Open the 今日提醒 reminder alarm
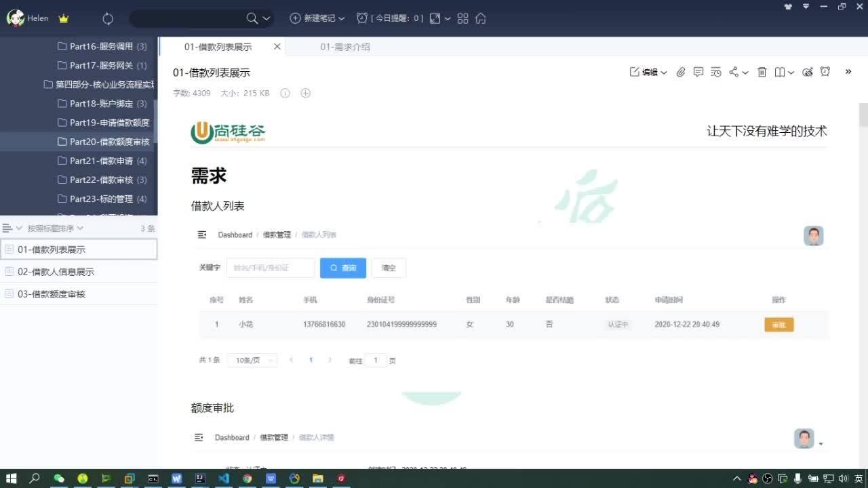The height and width of the screenshot is (488, 868). tap(390, 18)
